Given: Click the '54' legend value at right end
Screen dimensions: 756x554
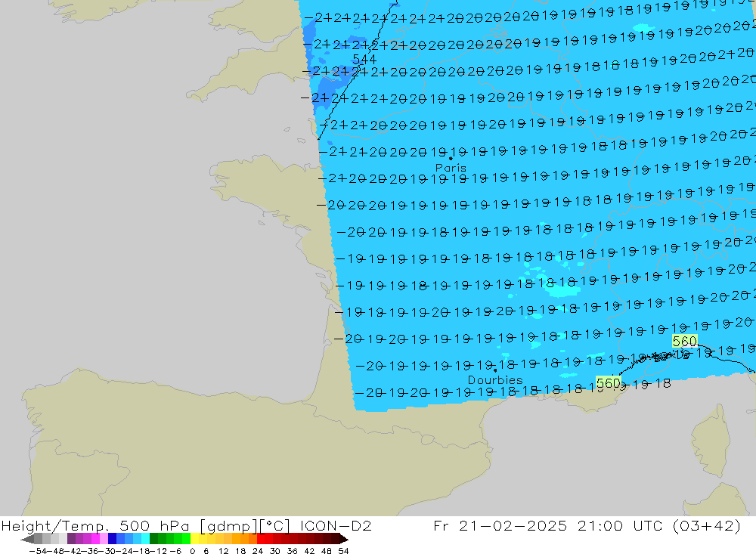Looking at the screenshot, I should 343,551.
